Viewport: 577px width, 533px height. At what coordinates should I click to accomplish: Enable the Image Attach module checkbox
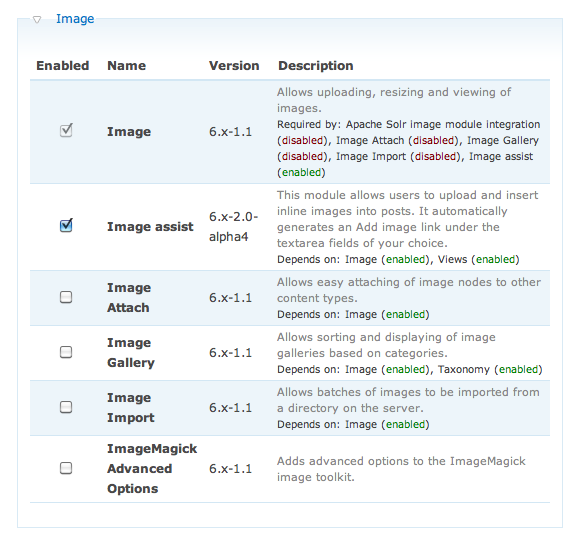point(66,297)
